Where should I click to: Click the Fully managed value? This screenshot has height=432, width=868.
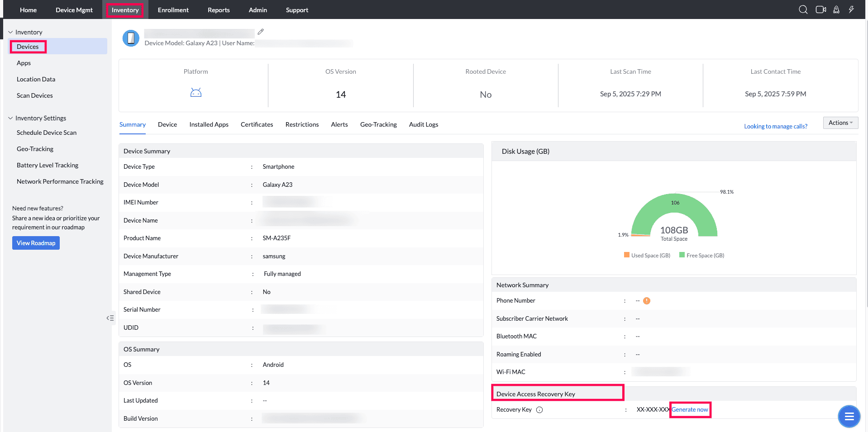point(282,274)
